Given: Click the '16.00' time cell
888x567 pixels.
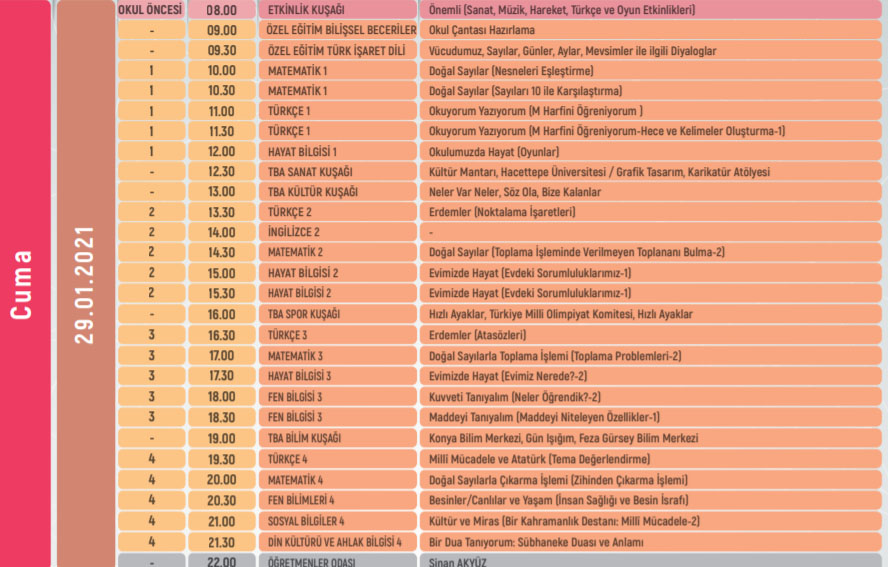Looking at the screenshot, I should [221, 314].
